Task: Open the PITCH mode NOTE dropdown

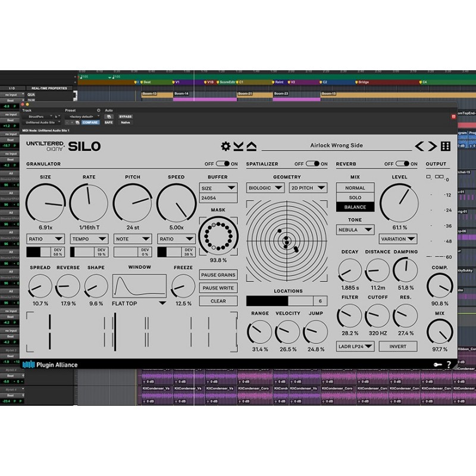Action: pos(133,239)
